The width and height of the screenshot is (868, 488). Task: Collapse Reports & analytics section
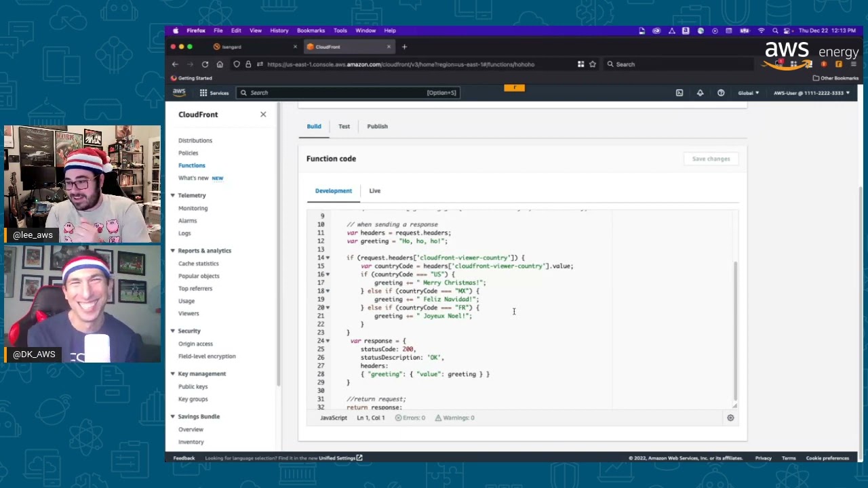[x=172, y=251]
